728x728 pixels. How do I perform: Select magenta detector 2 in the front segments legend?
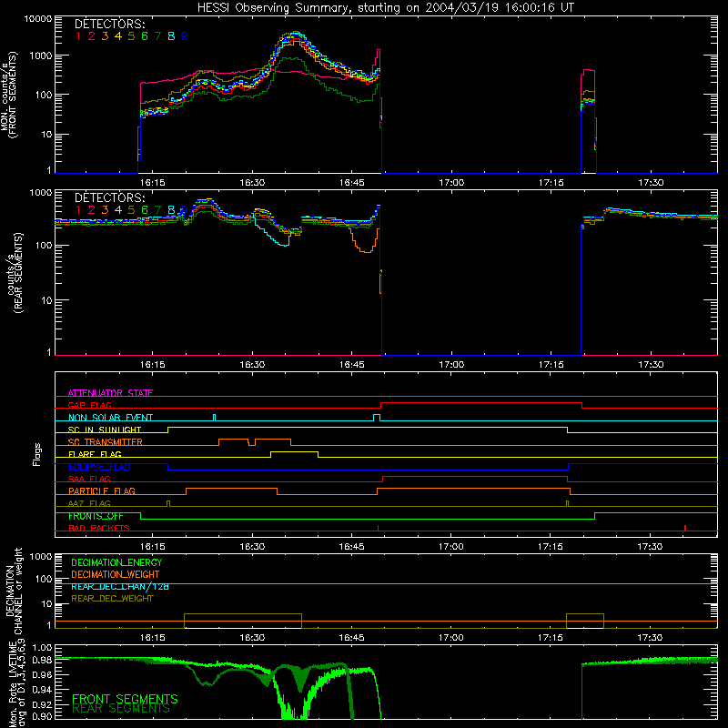click(x=92, y=36)
